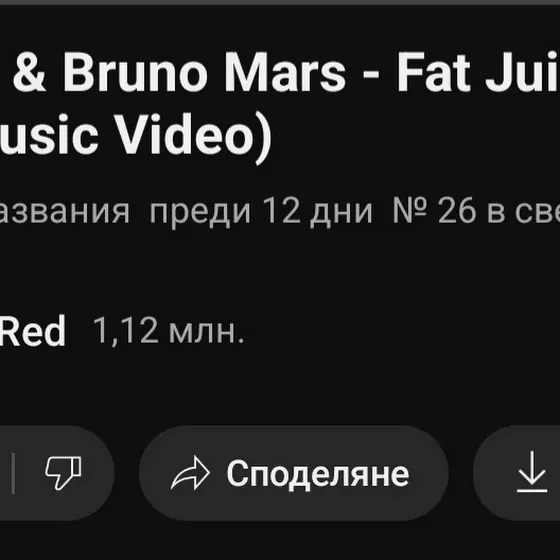Click the word Mars in the title

[x=285, y=72]
